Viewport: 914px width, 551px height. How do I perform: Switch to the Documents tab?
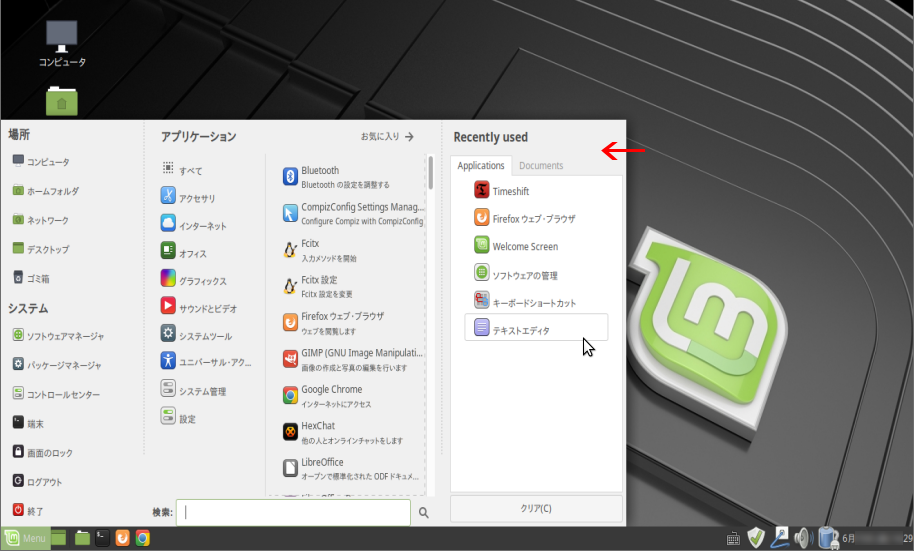(541, 166)
